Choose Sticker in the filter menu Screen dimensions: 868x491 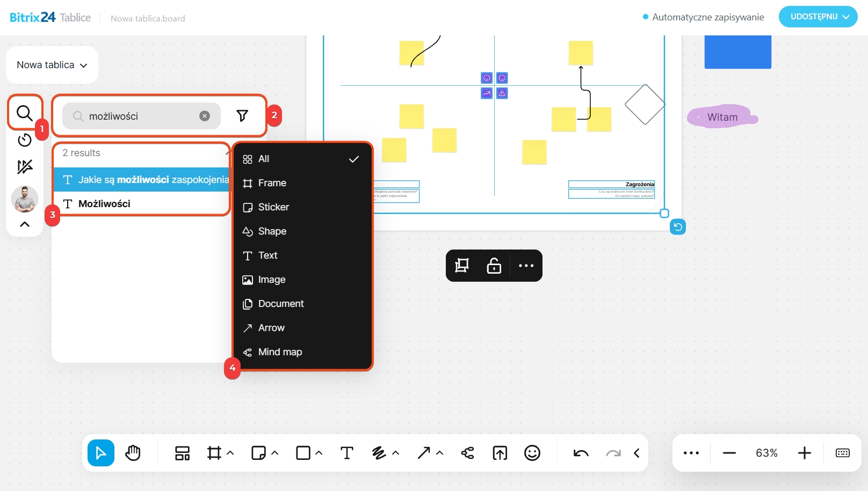273,207
